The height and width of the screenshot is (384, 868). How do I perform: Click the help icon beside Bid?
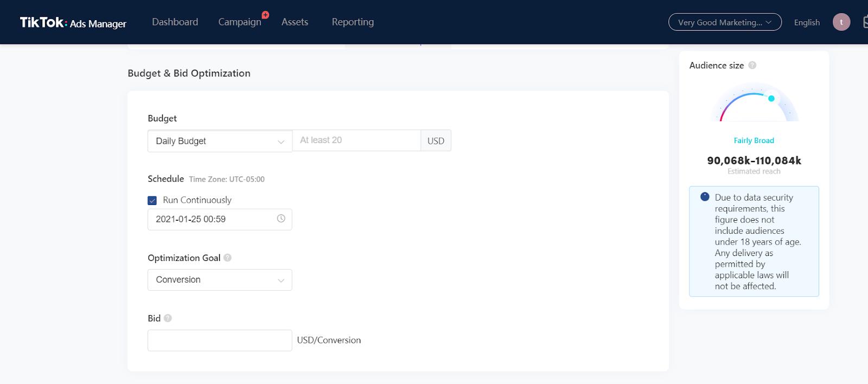coord(168,318)
